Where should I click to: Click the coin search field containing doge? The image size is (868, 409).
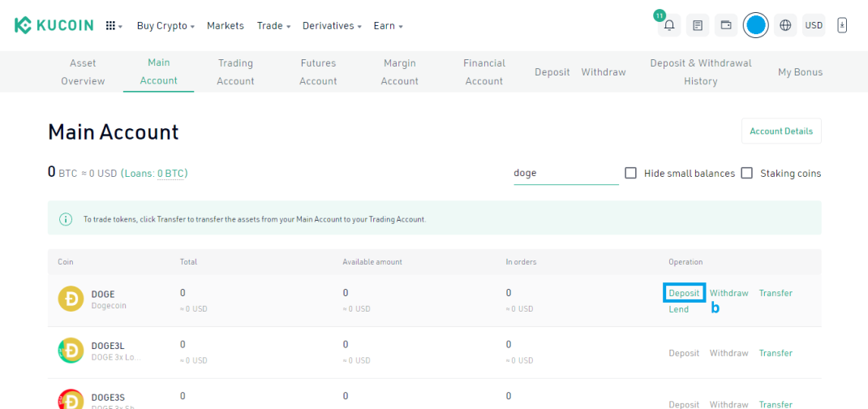565,173
